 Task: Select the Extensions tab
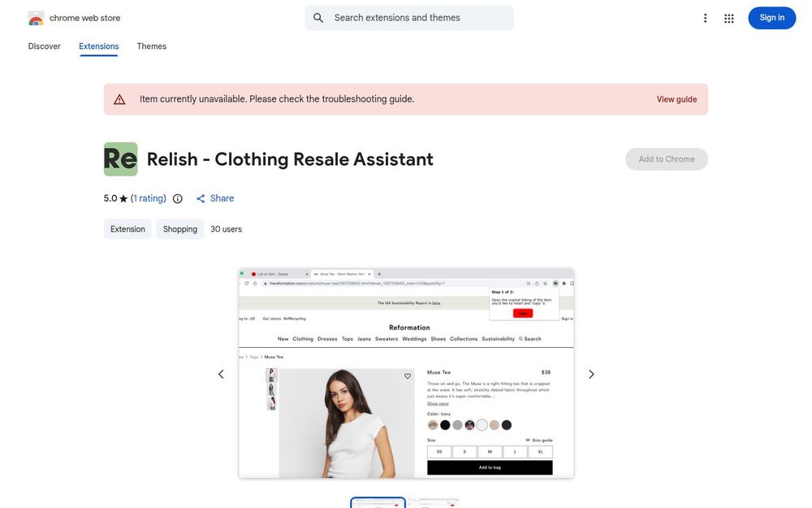(x=99, y=46)
